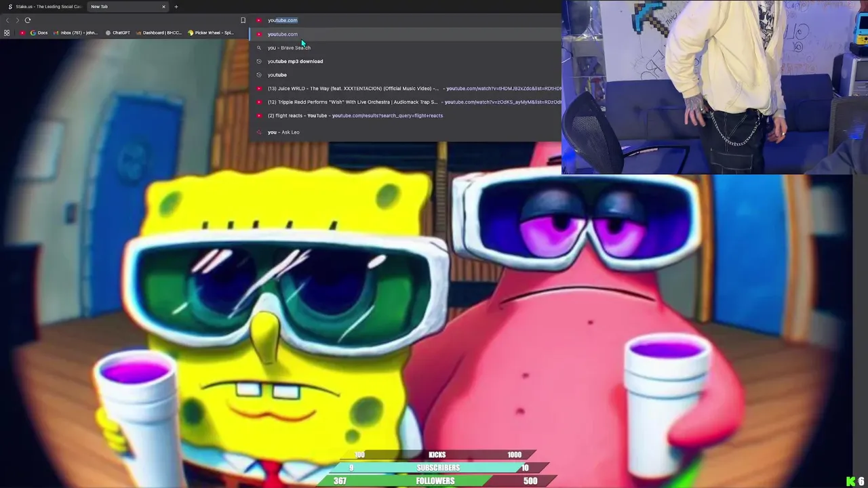This screenshot has width=868, height=488.
Task: Click the webcam overlay showing the streamer
Action: point(715,87)
